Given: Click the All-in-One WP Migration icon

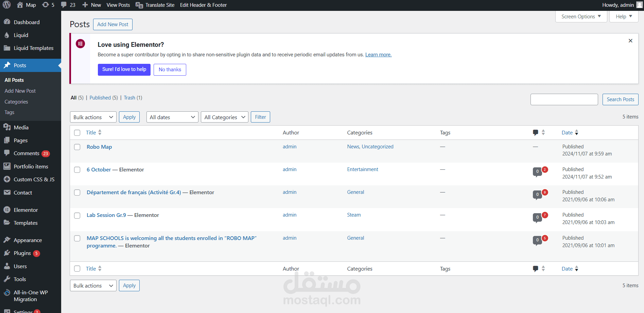Looking at the screenshot, I should [x=7, y=293].
